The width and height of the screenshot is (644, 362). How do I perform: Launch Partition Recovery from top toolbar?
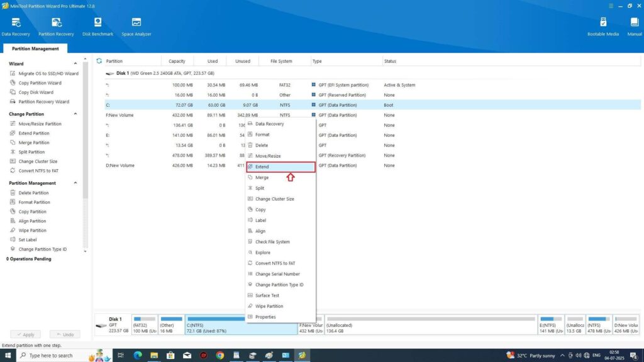click(56, 25)
